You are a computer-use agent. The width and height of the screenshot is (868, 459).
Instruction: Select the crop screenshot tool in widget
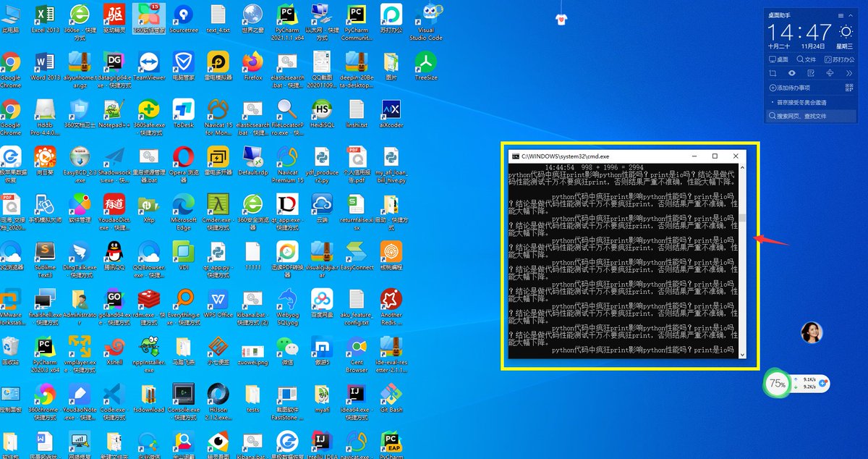[x=773, y=73]
